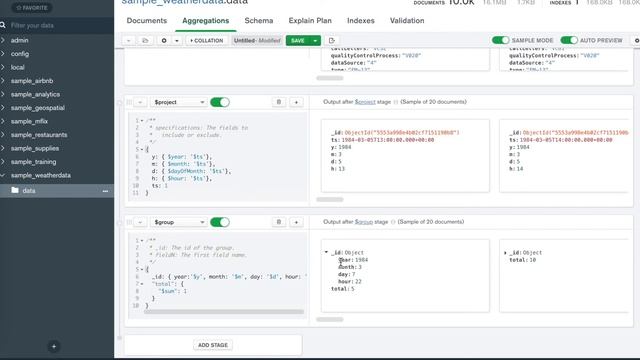Disable the $project stage toggle
The height and width of the screenshot is (360, 640).
point(220,102)
